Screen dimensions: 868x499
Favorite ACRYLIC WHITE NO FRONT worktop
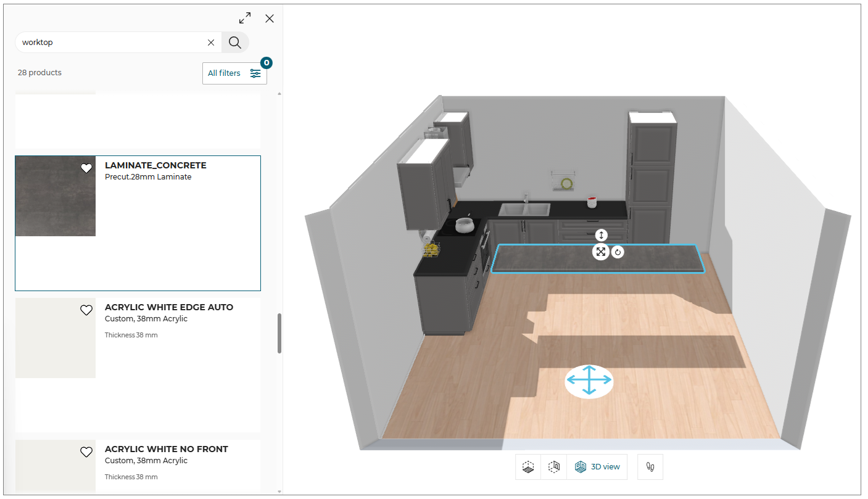(86, 452)
